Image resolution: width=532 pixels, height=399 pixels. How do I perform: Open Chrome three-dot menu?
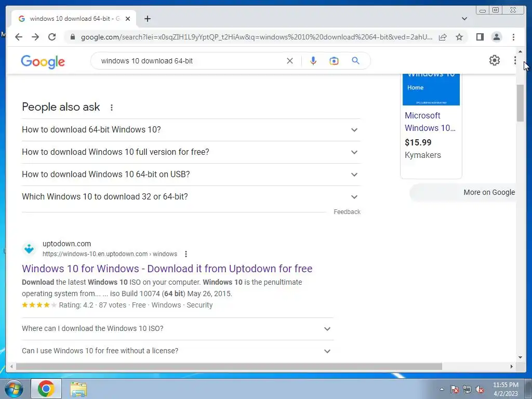(513, 37)
